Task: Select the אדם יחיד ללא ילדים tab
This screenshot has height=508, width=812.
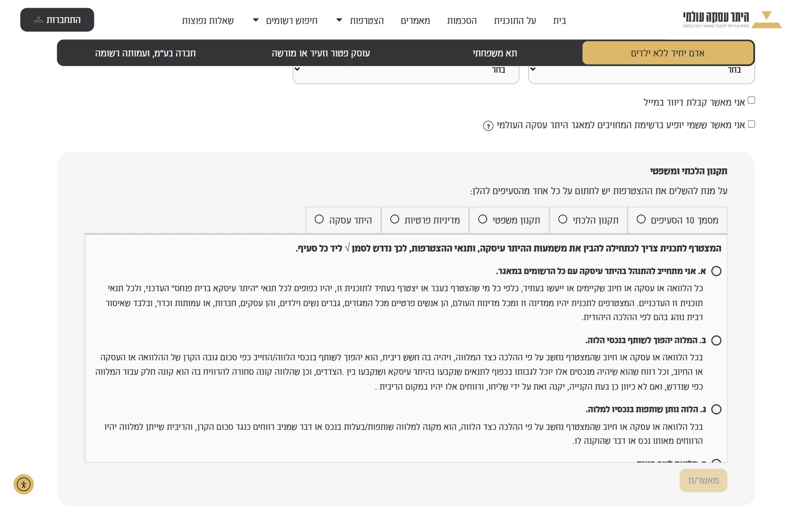Action: click(x=668, y=53)
